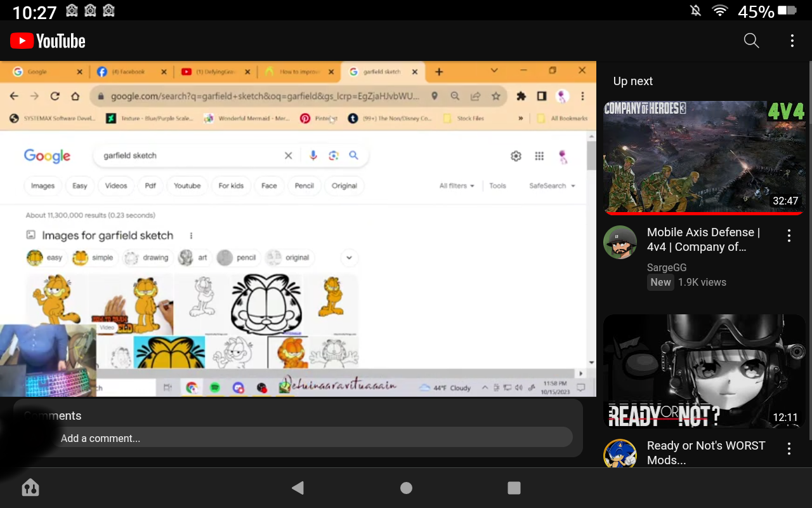Open the SafeSearch dropdown
Viewport: 812px width, 508px height.
(552, 186)
